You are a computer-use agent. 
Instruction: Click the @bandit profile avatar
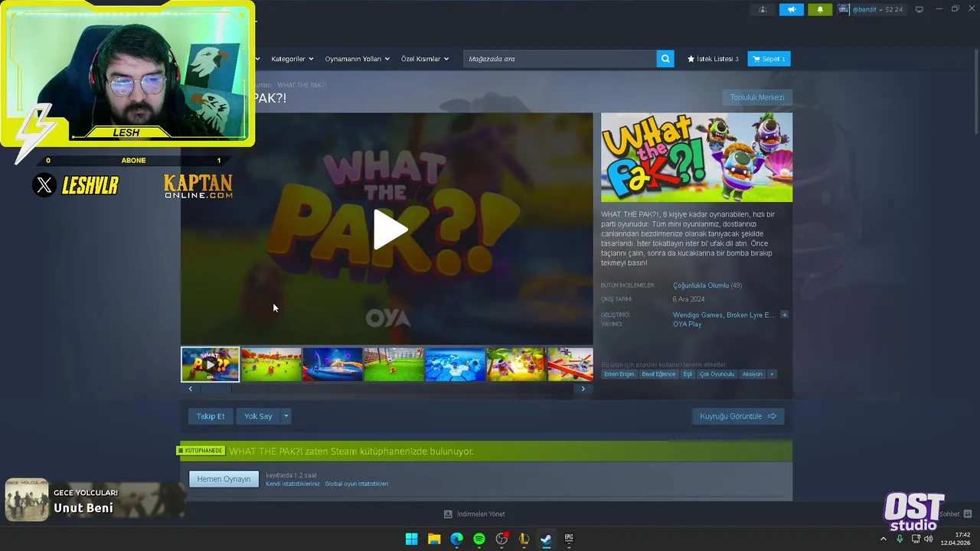pyautogui.click(x=844, y=9)
